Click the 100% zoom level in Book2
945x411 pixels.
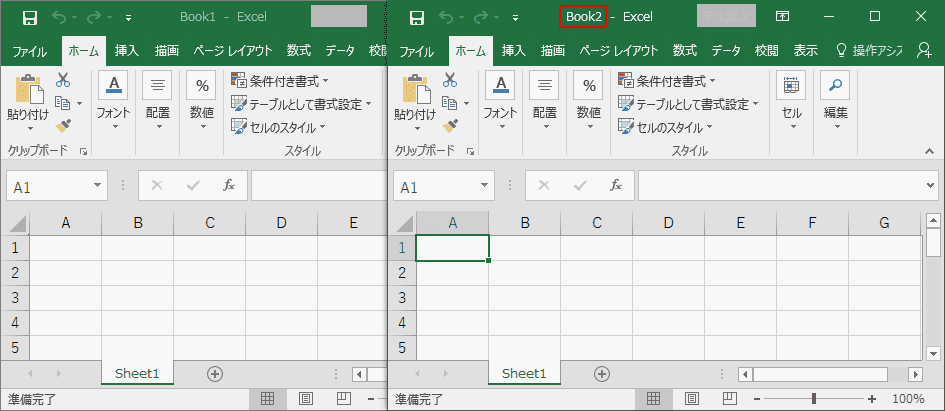(908, 399)
